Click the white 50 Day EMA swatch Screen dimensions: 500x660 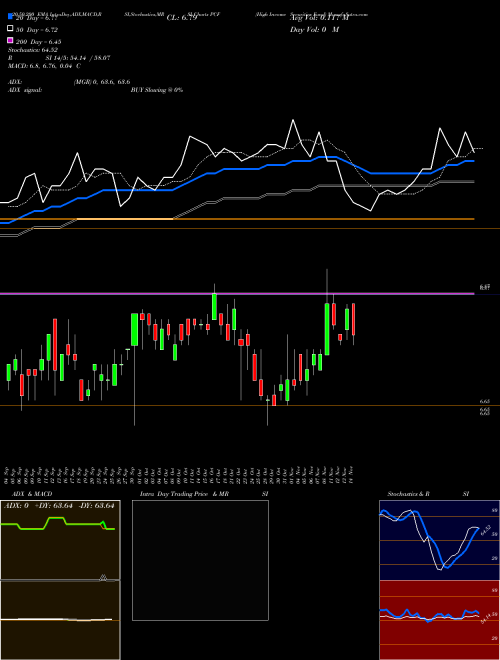11,28
